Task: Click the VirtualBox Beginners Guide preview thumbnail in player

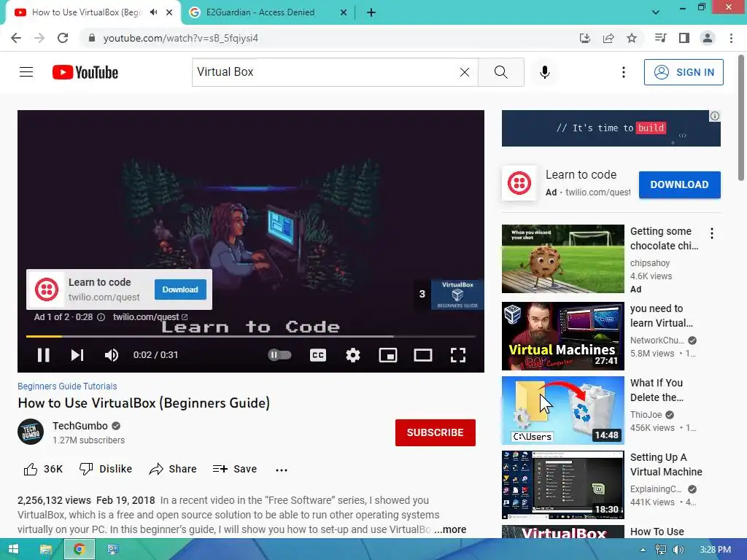Action: pyautogui.click(x=457, y=295)
